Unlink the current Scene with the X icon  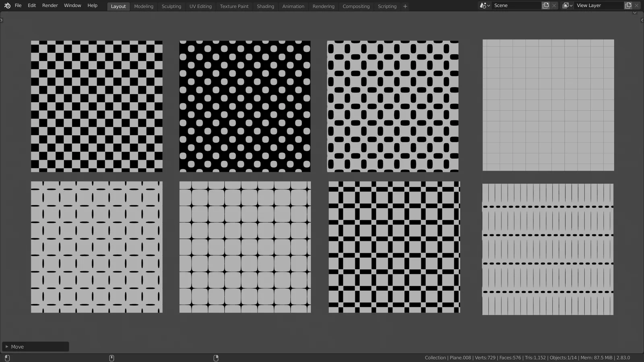554,5
